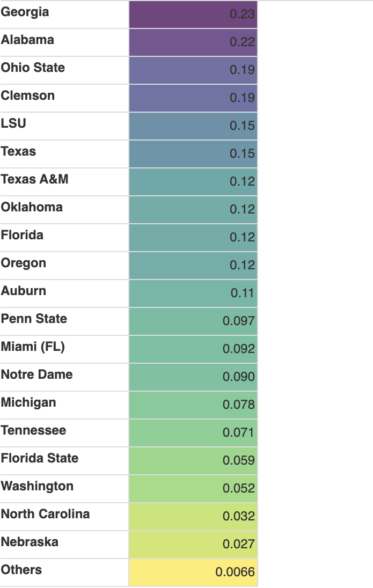Click the LSU team label
Image resolution: width=373 pixels, height=588 pixels.
(14, 124)
